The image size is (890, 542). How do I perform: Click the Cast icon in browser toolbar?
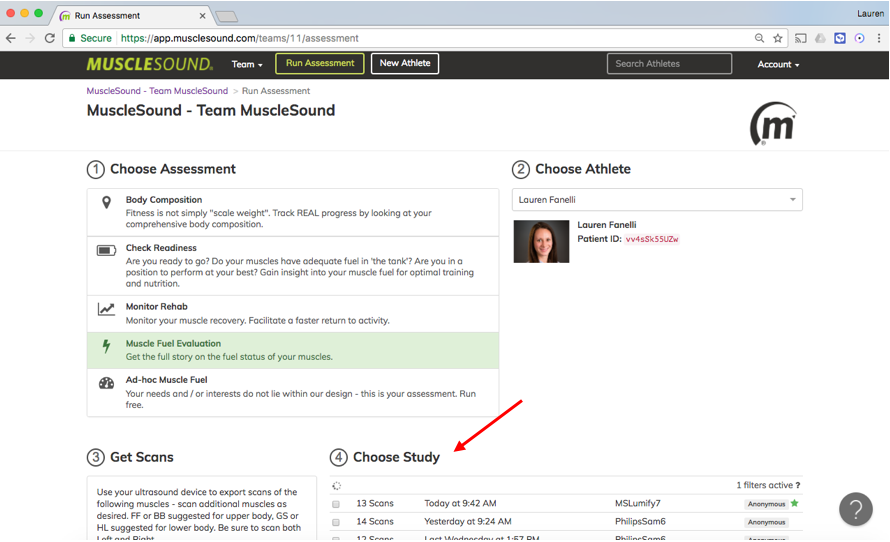point(800,38)
